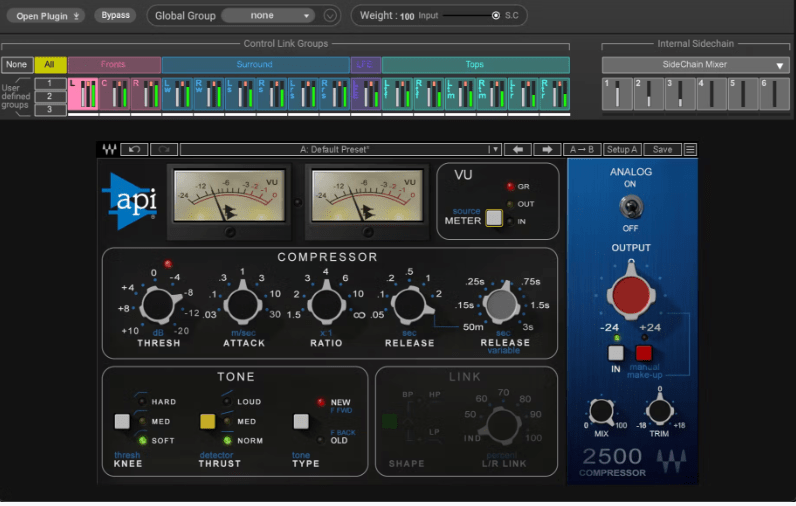Toggle the tone TYPE selector button
The image size is (796, 506).
[x=301, y=421]
